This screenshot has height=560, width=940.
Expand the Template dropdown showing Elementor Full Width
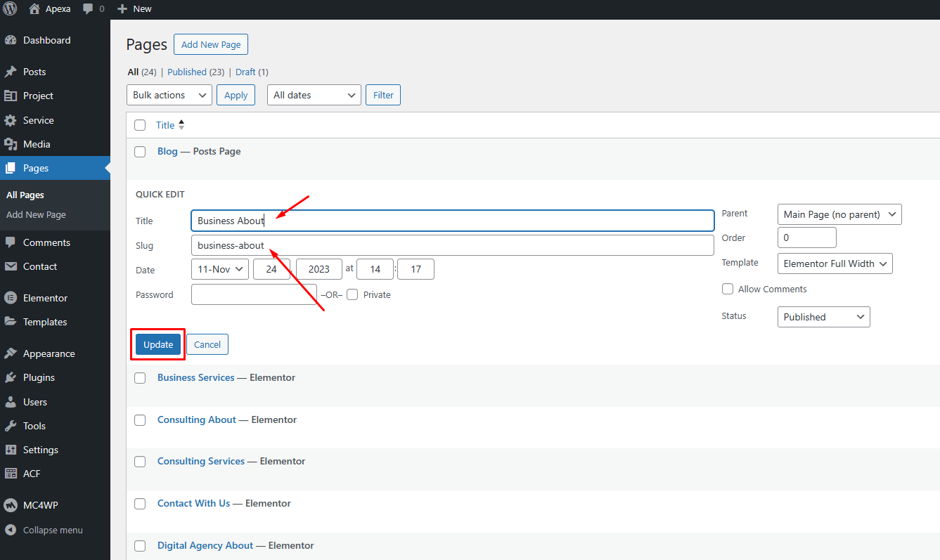[x=835, y=264]
